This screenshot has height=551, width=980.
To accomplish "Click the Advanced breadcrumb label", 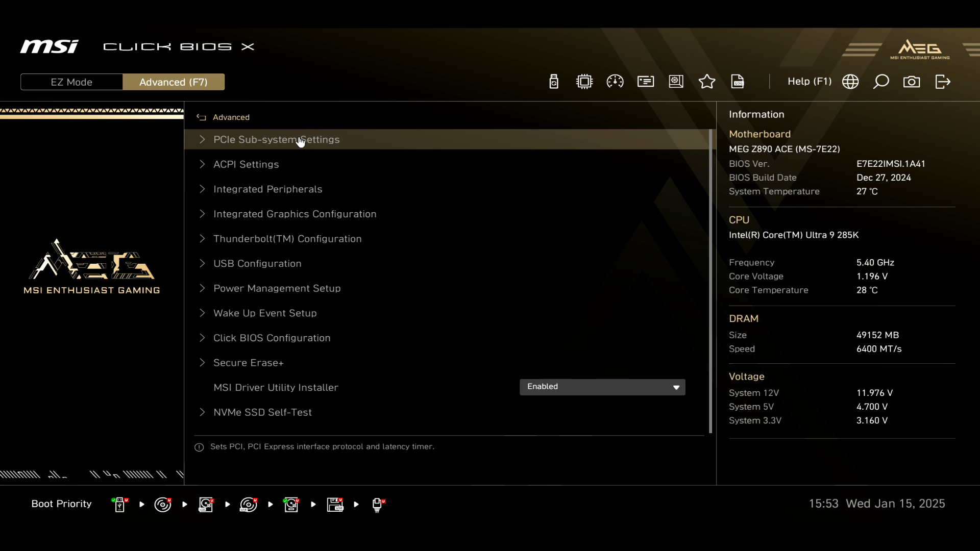I will tap(231, 117).
